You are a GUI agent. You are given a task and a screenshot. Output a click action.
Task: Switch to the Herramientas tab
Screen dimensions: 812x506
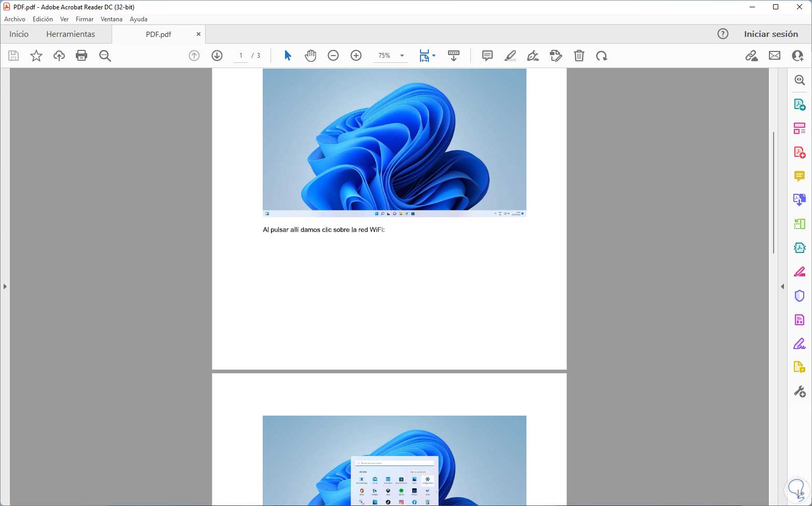(x=71, y=34)
